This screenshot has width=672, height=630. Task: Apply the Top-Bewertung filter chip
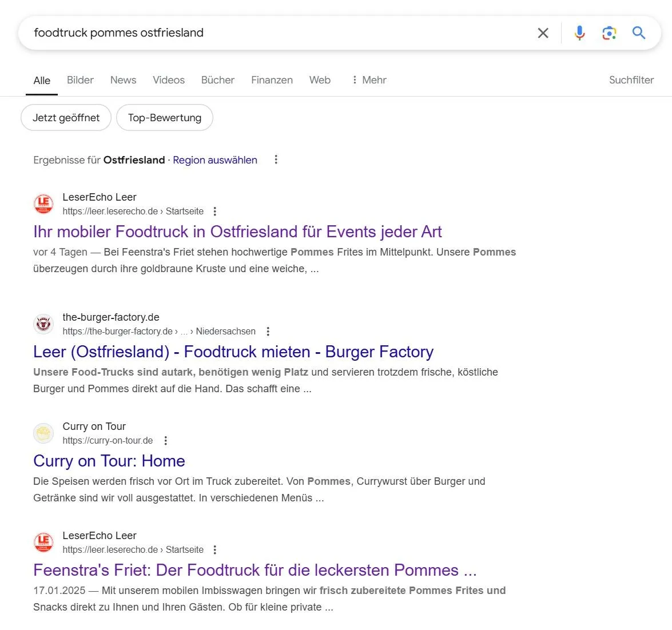[x=165, y=118]
